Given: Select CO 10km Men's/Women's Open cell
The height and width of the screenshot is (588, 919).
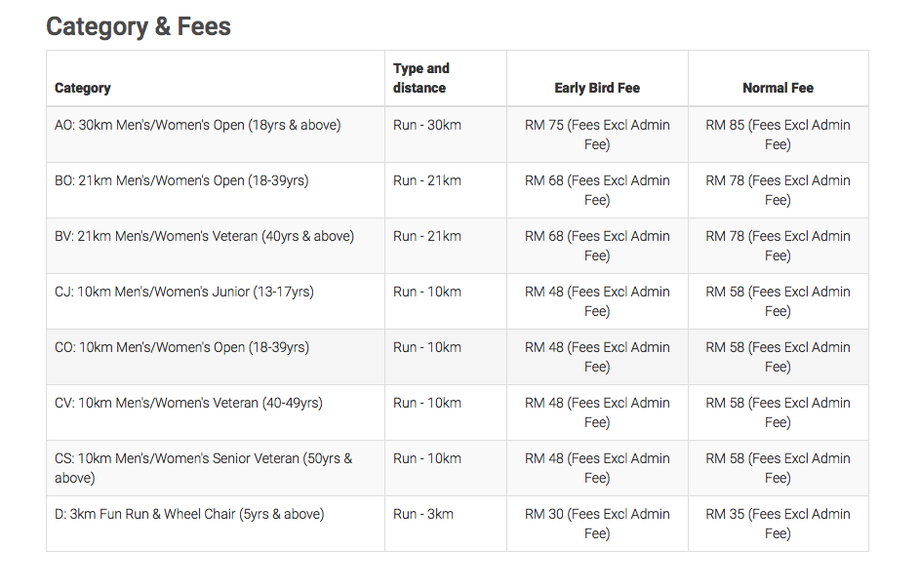Looking at the screenshot, I should point(181,347).
